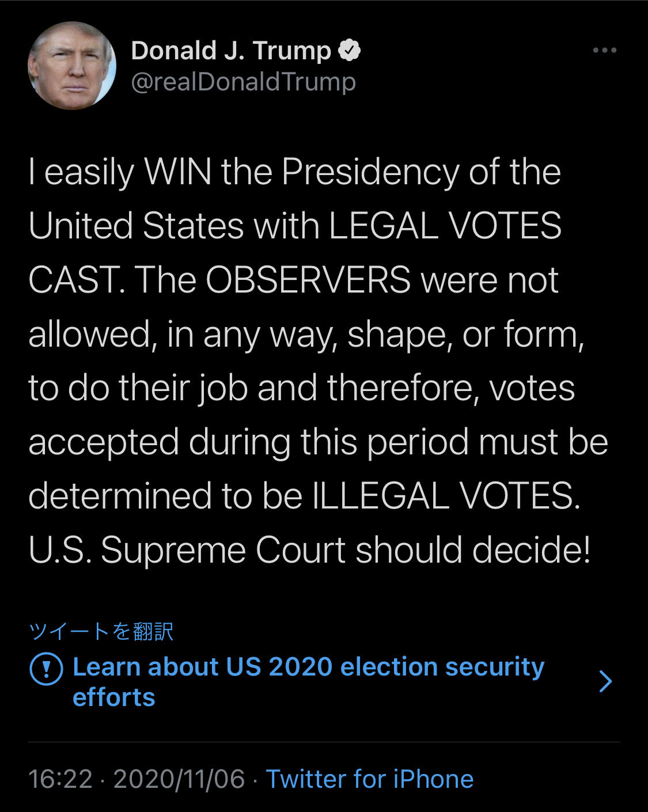This screenshot has height=812, width=648.
Task: Tap 'to do their job and therefore' line
Action: (x=253, y=389)
